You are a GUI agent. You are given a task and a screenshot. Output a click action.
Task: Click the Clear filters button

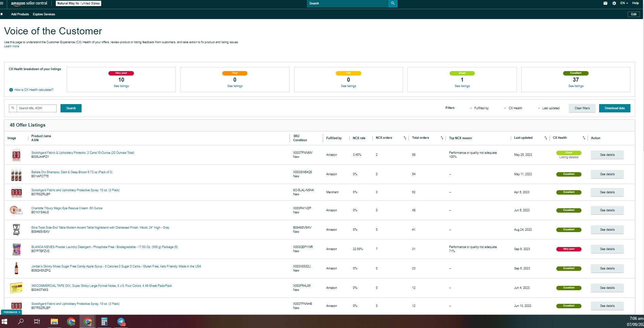click(x=582, y=108)
